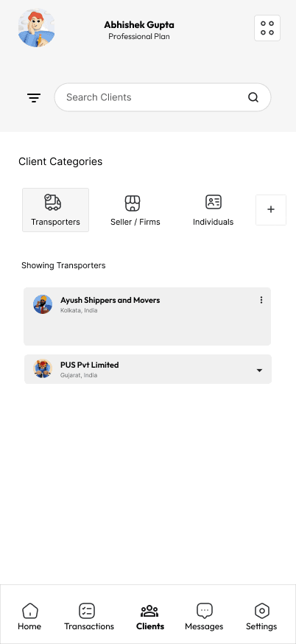Click the Abhishek Gupta profile name
The width and height of the screenshot is (296, 644).
tap(139, 24)
